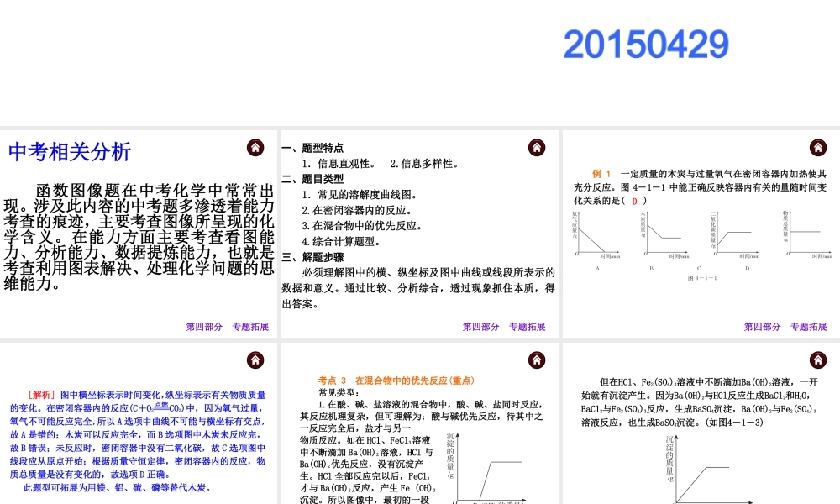This screenshot has height=504, width=840.
Task: Click the 沉淀的质量 graph on 但在HCl slide
Action: 709,470
